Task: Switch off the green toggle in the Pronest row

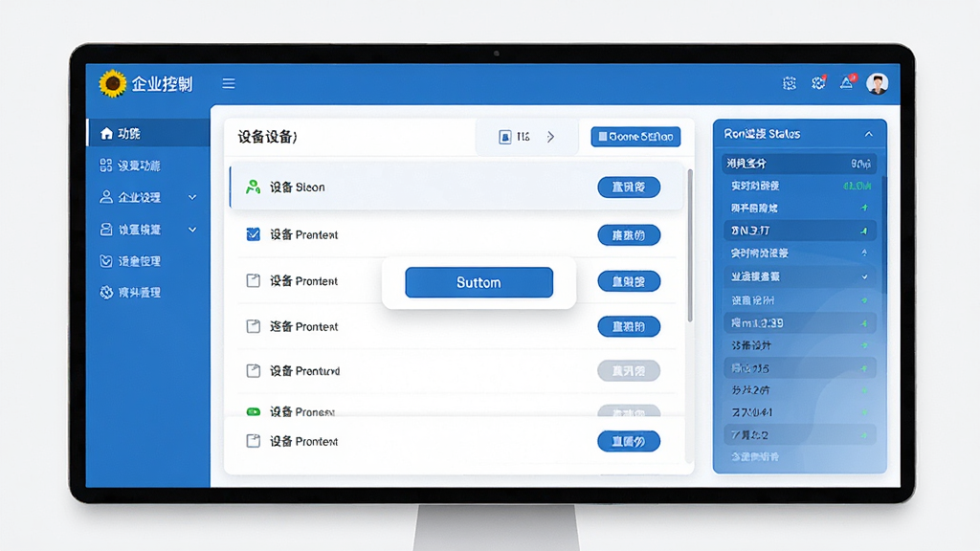Action: point(253,411)
